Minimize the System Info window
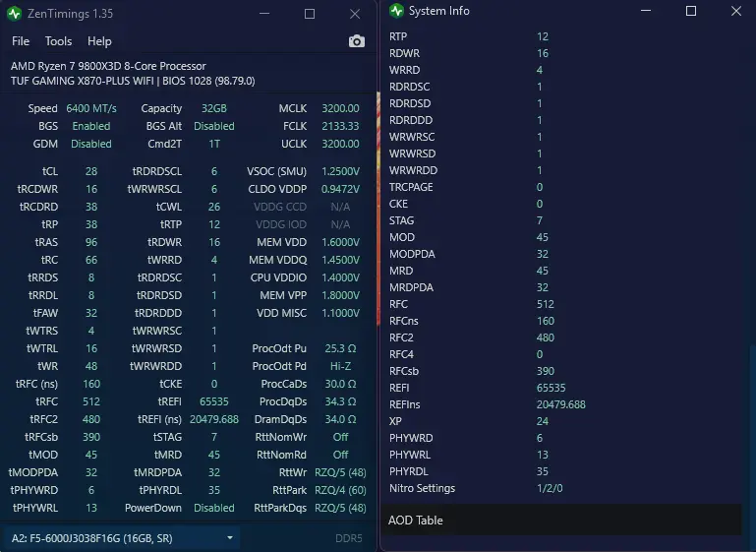Image resolution: width=756 pixels, height=552 pixels. click(646, 11)
